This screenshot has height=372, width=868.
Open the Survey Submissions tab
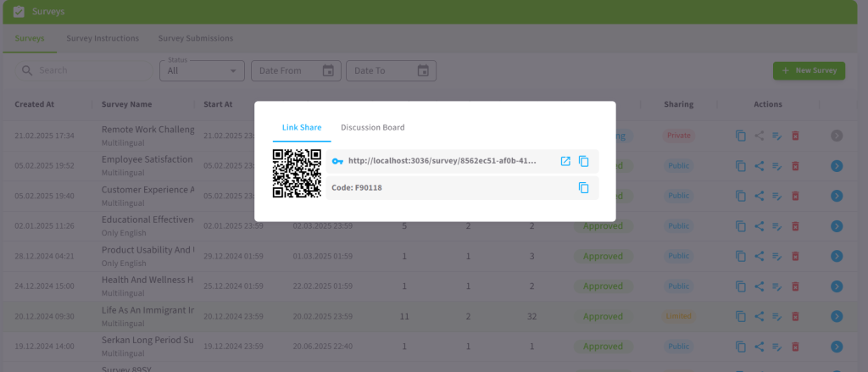point(196,38)
